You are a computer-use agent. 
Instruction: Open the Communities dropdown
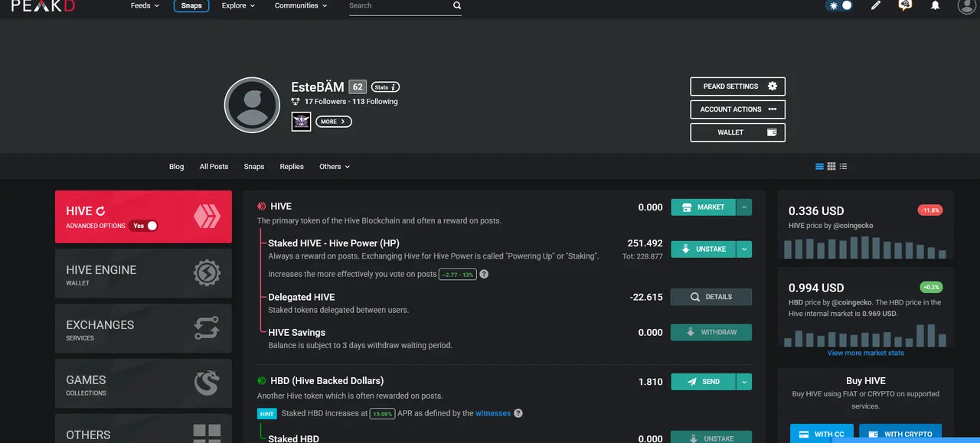[301, 5]
